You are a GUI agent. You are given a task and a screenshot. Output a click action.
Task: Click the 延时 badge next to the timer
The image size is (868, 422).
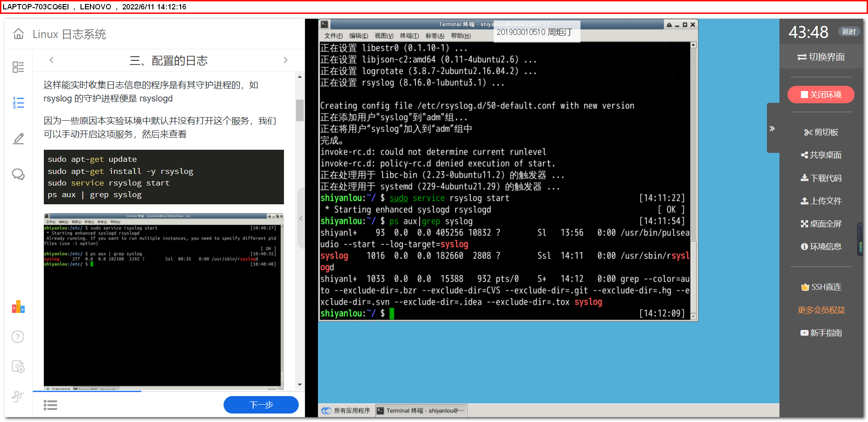(848, 32)
